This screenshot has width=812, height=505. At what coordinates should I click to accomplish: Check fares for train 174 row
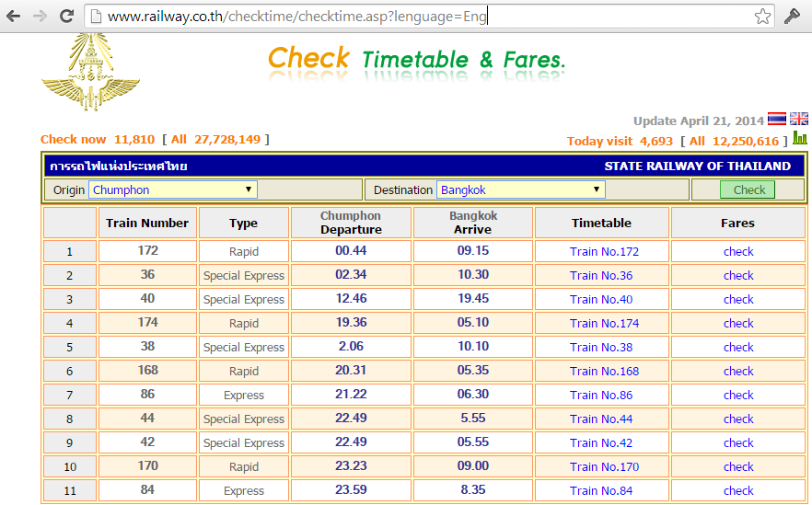click(x=738, y=324)
